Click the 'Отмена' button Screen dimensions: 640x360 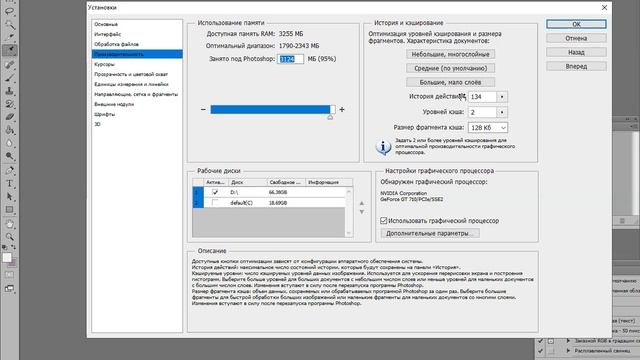(x=576, y=38)
